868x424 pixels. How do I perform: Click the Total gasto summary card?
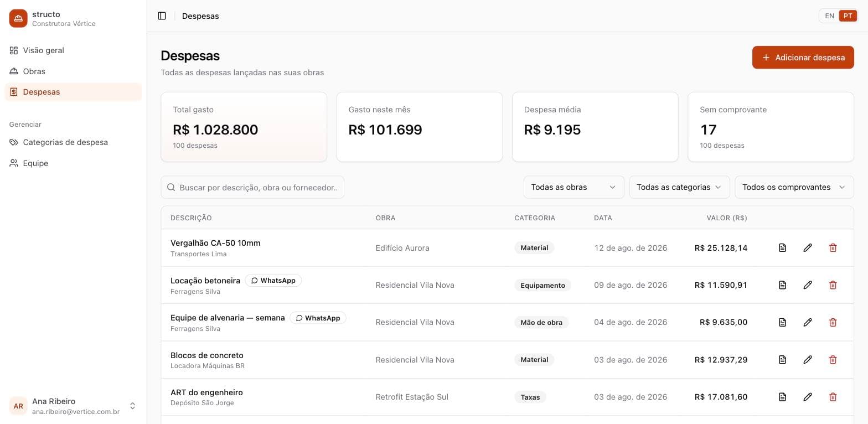(244, 127)
